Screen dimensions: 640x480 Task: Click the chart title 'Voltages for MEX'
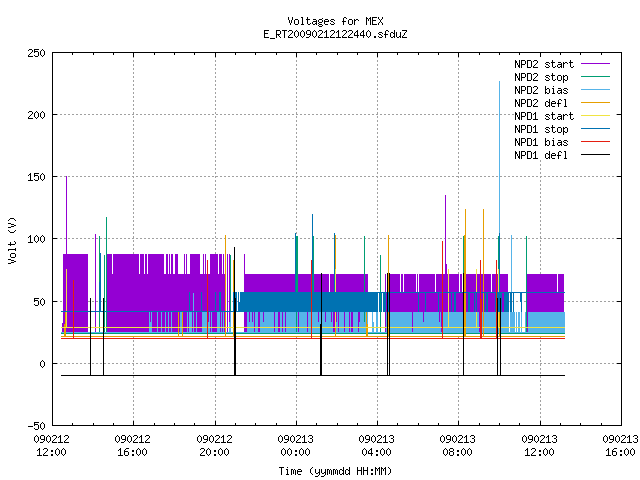coord(335,21)
